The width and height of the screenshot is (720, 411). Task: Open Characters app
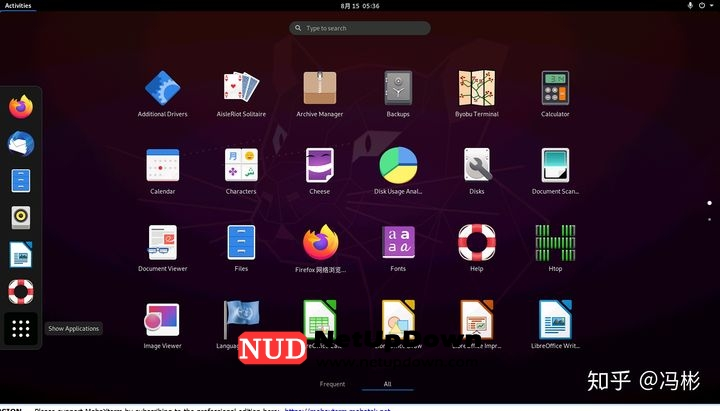(241, 165)
